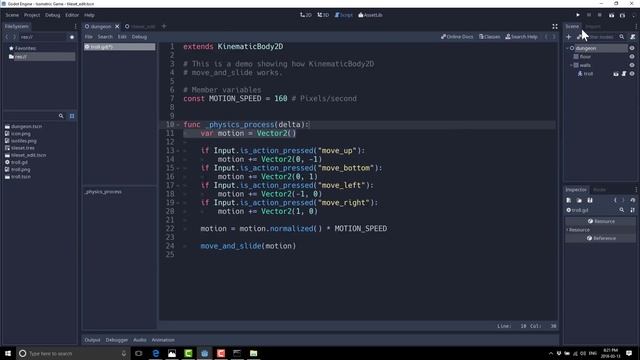Open the play options dropdown arrow
640x360 pixels.
click(x=634, y=15)
